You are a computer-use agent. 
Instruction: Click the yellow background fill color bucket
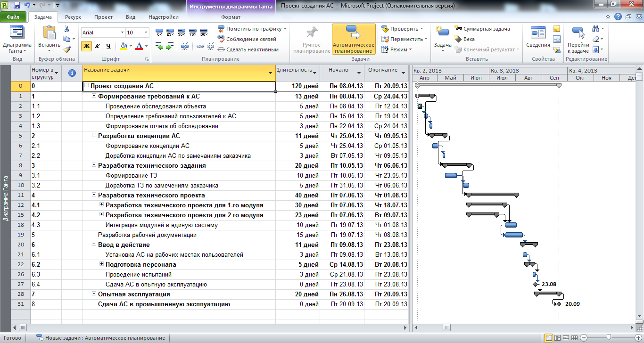[124, 46]
